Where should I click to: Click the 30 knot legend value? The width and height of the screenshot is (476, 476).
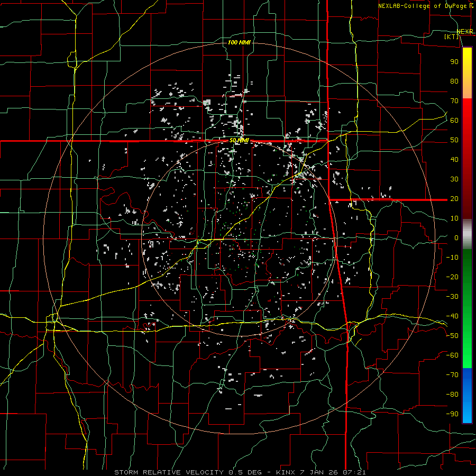click(454, 179)
